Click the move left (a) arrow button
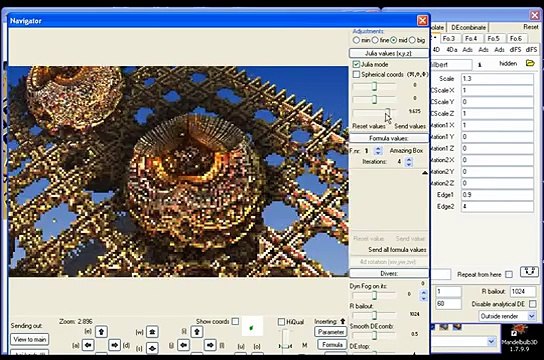This screenshot has width=544, height=360. coord(88,345)
